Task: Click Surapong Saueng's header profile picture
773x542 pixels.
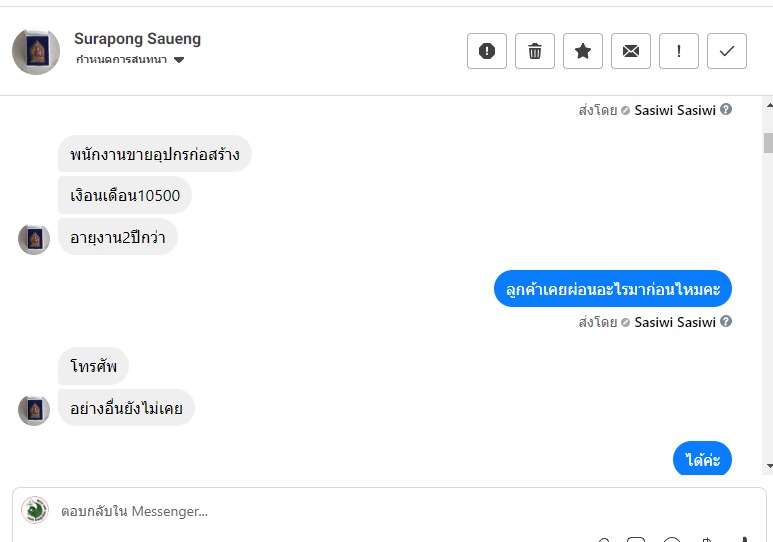Action: (x=36, y=51)
